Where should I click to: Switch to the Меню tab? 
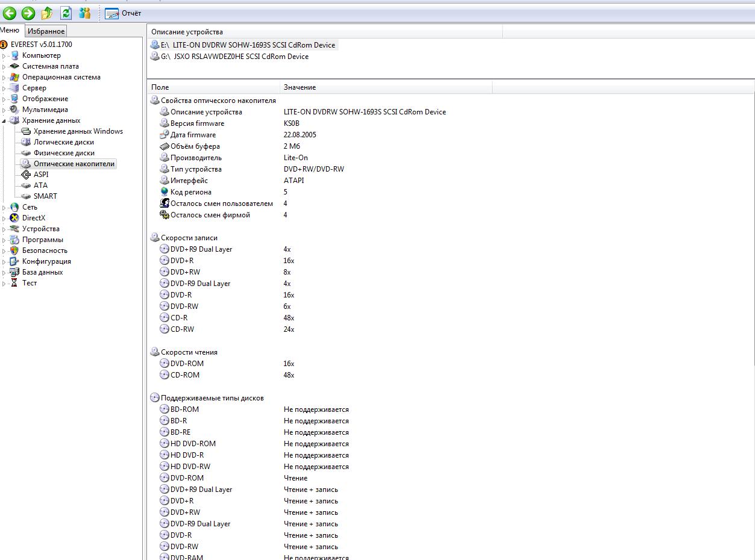10,30
